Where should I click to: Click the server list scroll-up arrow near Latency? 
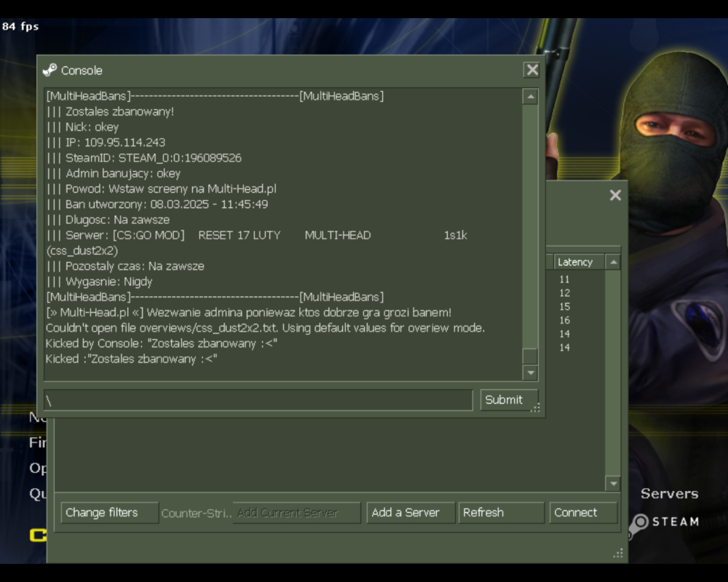[612, 262]
